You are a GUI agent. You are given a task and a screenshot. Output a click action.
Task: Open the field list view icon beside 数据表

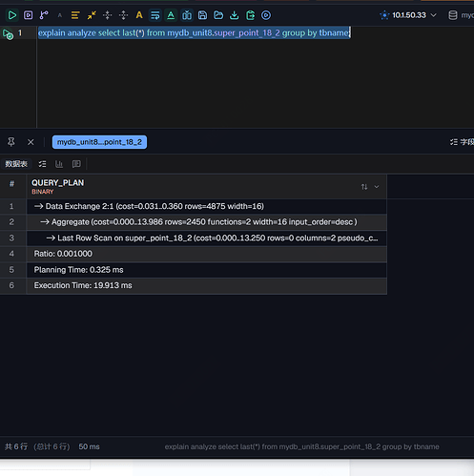click(x=42, y=164)
